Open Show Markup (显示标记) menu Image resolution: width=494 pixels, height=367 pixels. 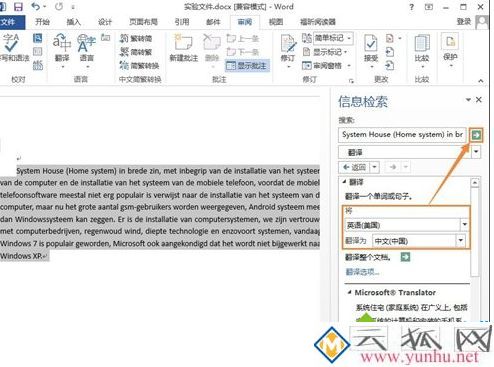(325, 52)
